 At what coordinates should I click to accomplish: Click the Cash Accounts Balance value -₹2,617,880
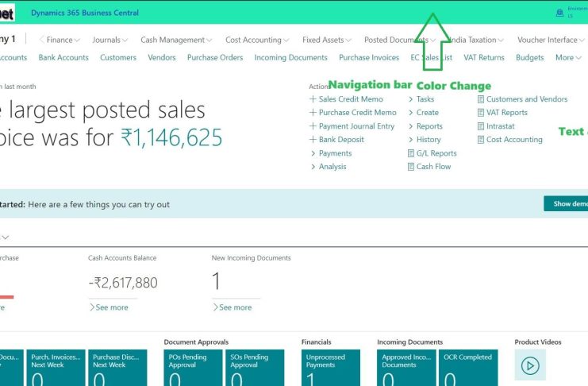tap(123, 283)
